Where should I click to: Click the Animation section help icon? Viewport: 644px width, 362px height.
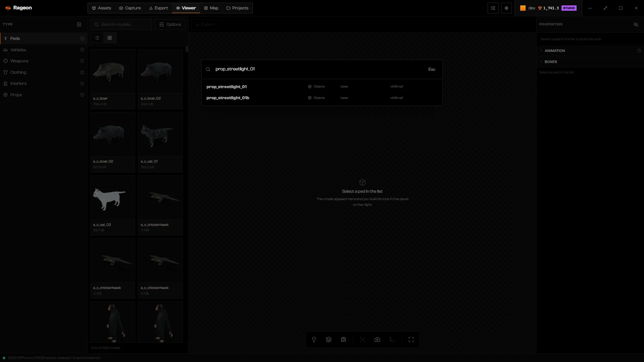(639, 51)
